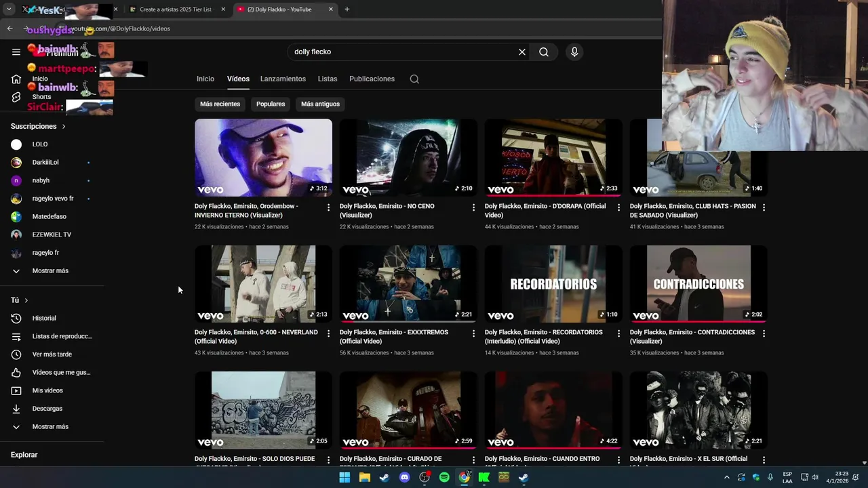
Task: Open Shorts icon in sidebar
Action: (16, 97)
